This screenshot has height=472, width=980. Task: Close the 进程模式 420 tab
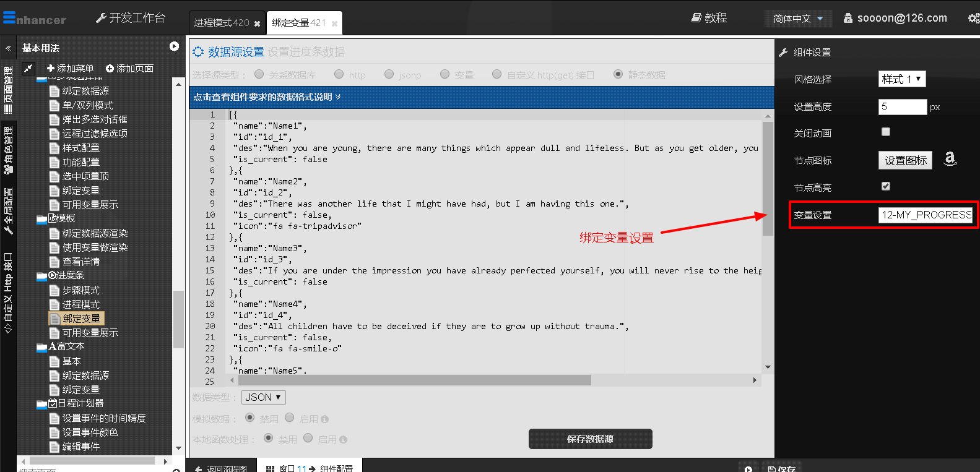[257, 24]
